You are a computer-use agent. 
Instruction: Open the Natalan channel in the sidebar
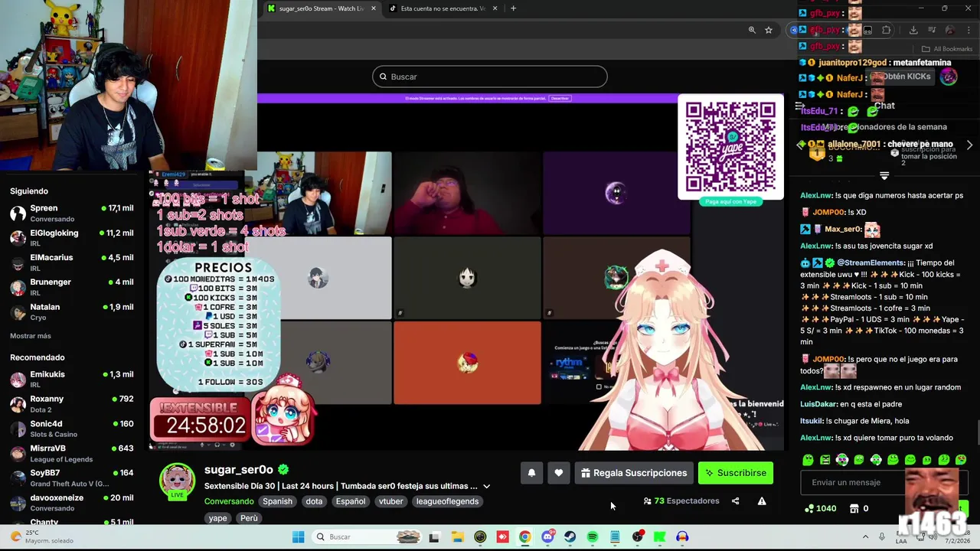pos(71,311)
